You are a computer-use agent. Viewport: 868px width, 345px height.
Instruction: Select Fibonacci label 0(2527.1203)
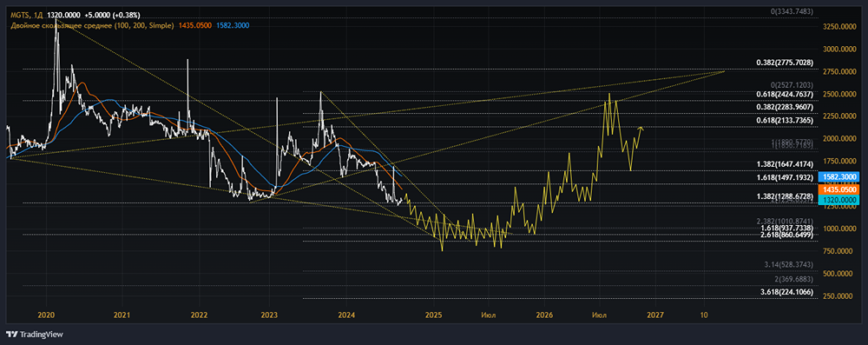(x=792, y=84)
